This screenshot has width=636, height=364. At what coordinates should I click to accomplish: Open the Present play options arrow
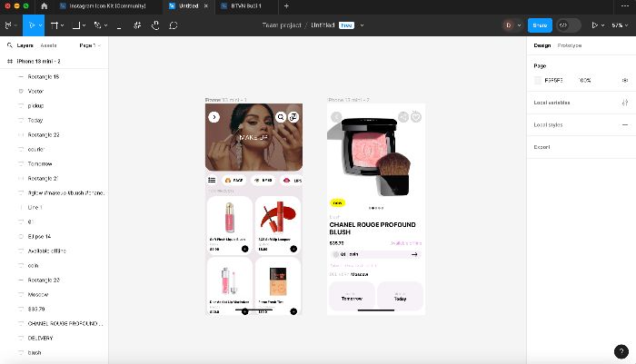click(x=602, y=25)
